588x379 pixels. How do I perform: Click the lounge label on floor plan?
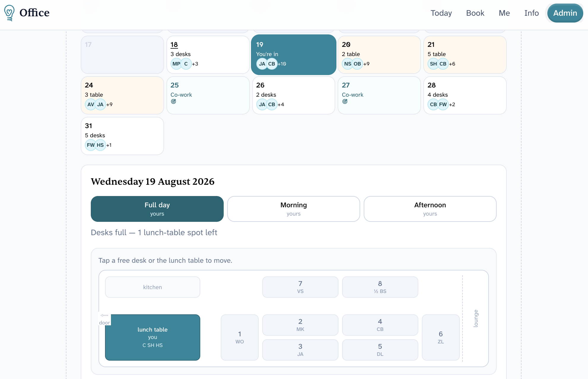[476, 319]
